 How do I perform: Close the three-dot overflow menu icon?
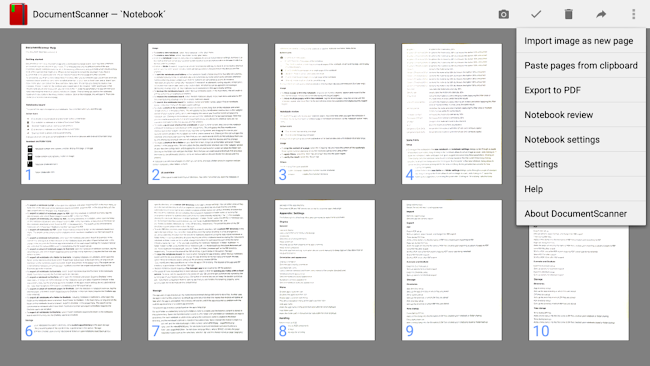tap(633, 14)
